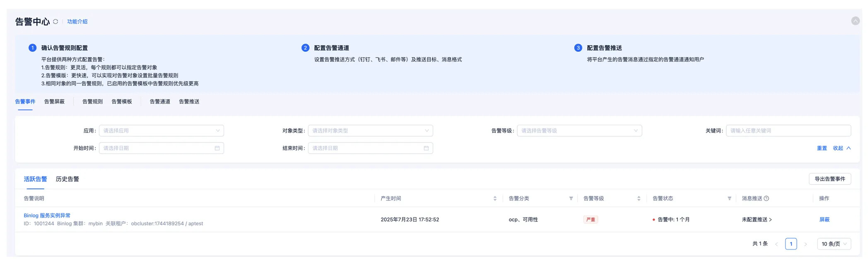Click the 导出告警事件 button
The height and width of the screenshot is (266, 868).
coord(829,179)
